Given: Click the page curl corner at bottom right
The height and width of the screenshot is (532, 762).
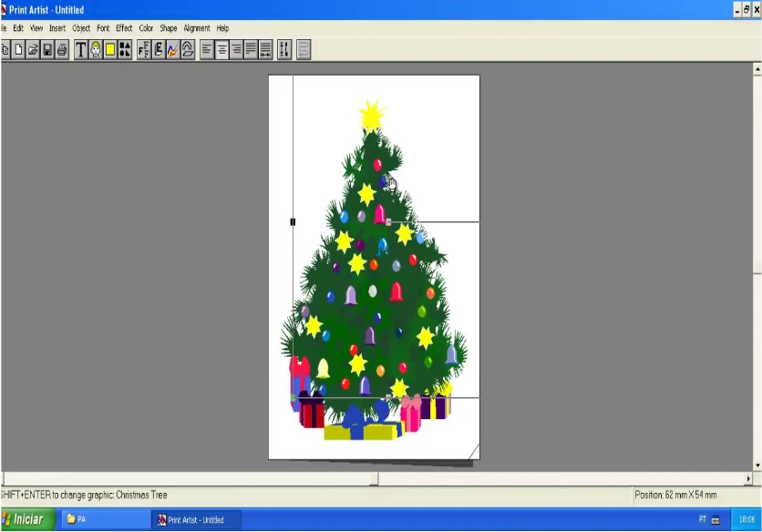Looking at the screenshot, I should pos(474,452).
